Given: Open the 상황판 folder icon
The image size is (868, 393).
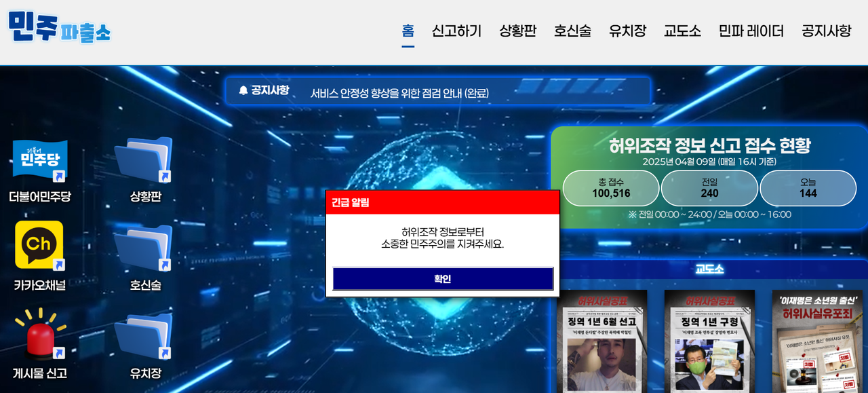Looking at the screenshot, I should pos(143,160).
